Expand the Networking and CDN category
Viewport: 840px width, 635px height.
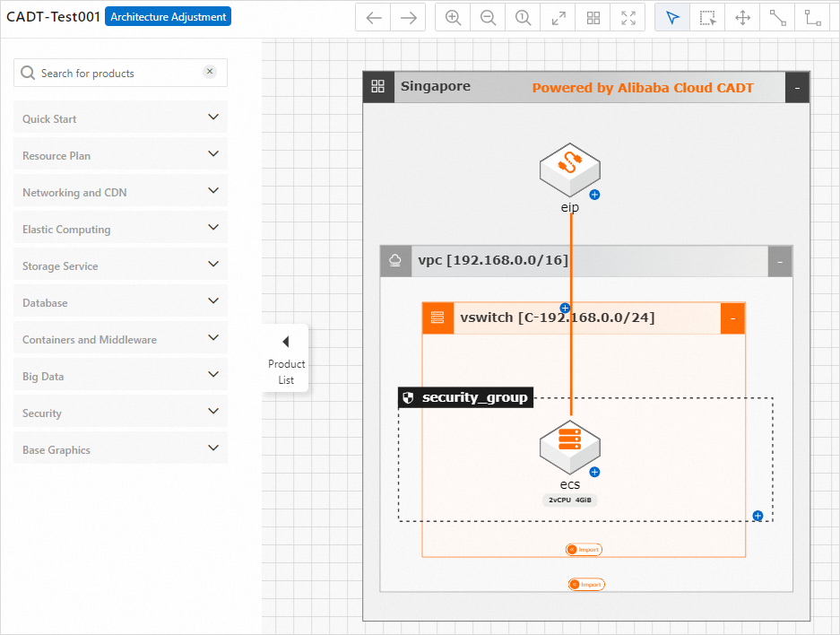coord(120,192)
